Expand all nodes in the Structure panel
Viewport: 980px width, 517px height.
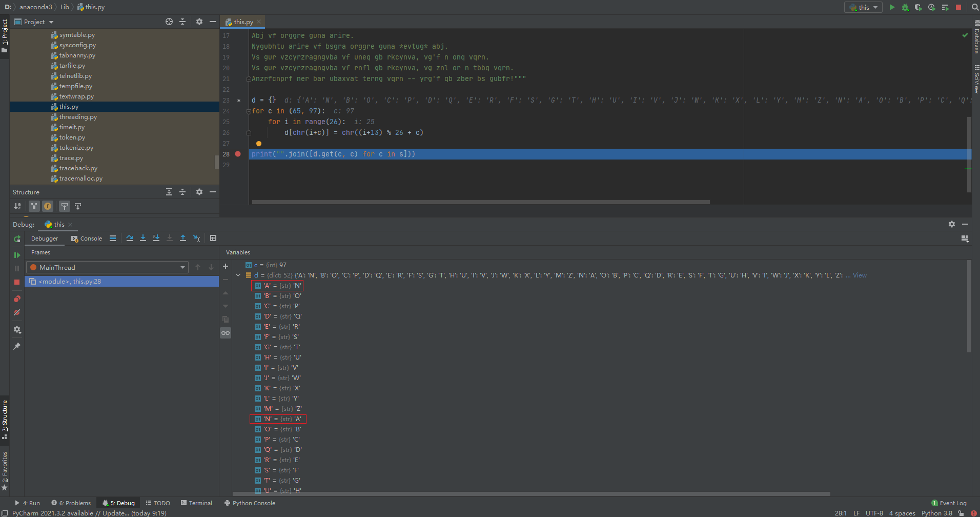[x=169, y=192]
